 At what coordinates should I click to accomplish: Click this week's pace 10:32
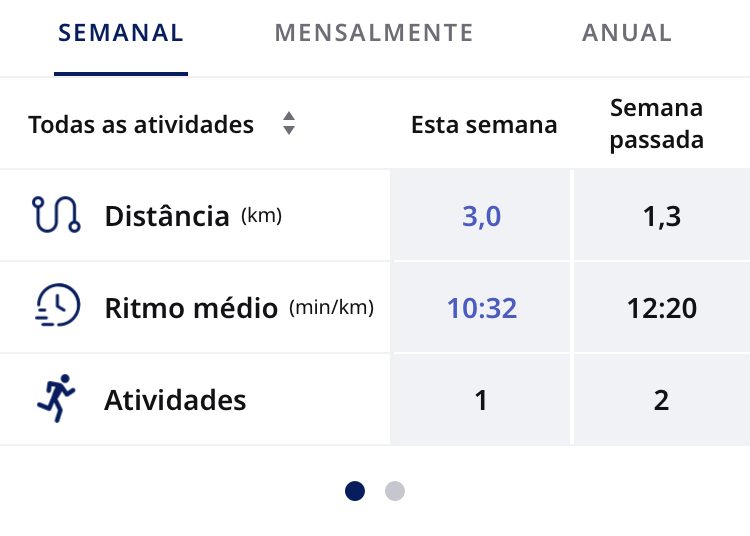pyautogui.click(x=482, y=308)
